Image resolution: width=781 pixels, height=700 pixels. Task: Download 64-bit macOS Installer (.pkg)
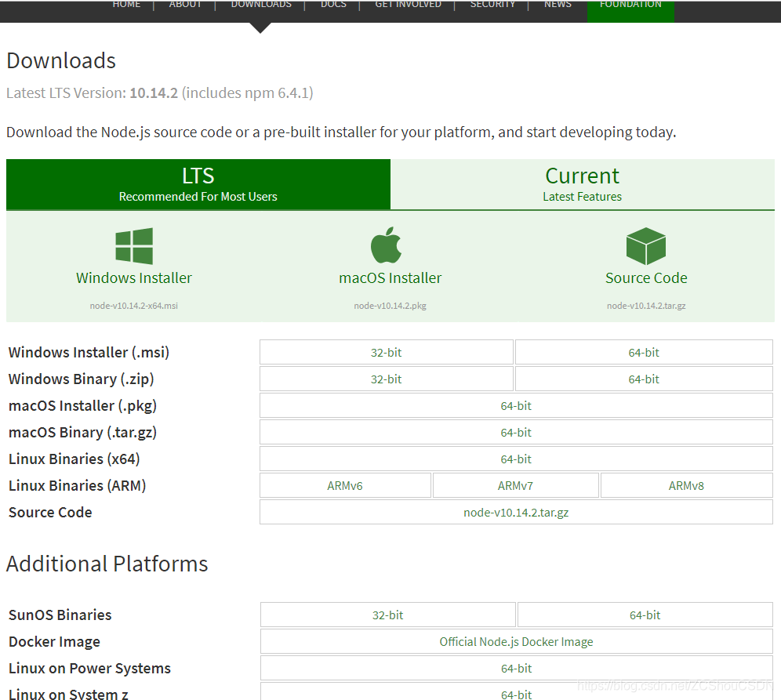point(516,406)
